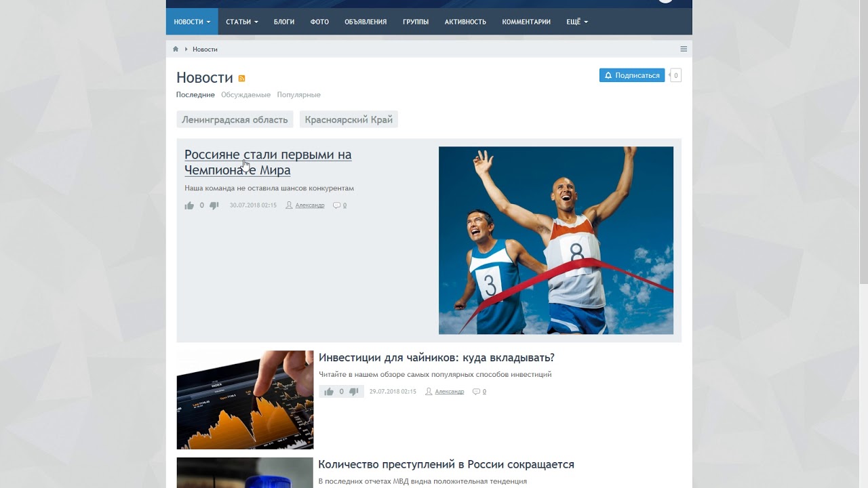Open the hamburger menu in the breadcrumb bar
This screenshot has height=488, width=868.
pos(684,49)
